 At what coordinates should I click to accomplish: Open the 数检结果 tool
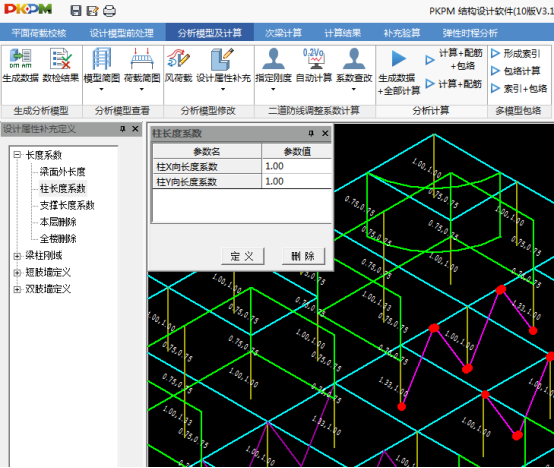tap(61, 65)
